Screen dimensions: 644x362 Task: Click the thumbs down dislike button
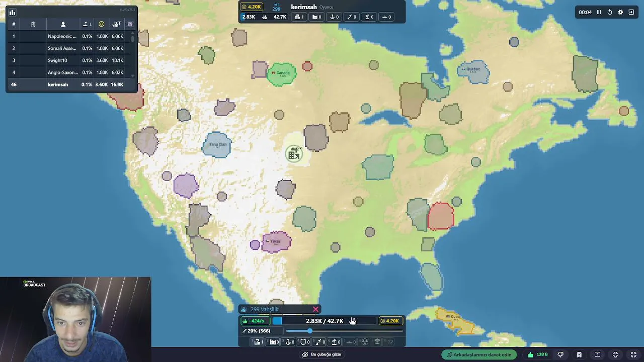pyautogui.click(x=560, y=354)
